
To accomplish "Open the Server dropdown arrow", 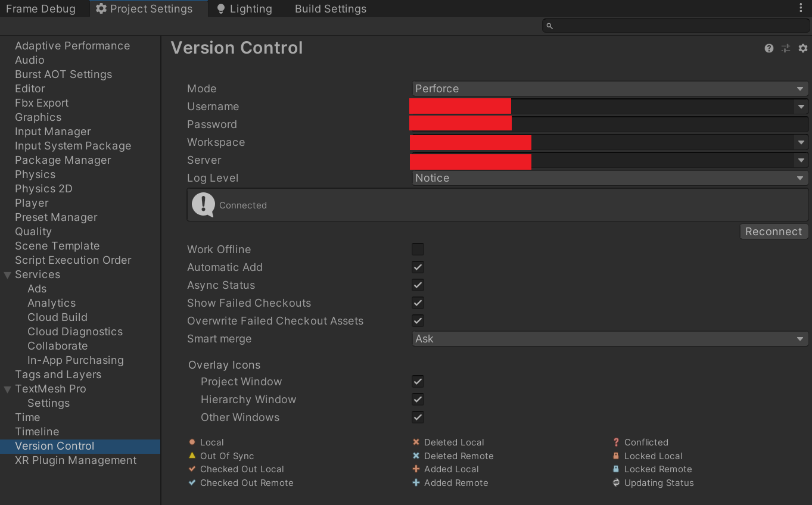I will (x=800, y=160).
